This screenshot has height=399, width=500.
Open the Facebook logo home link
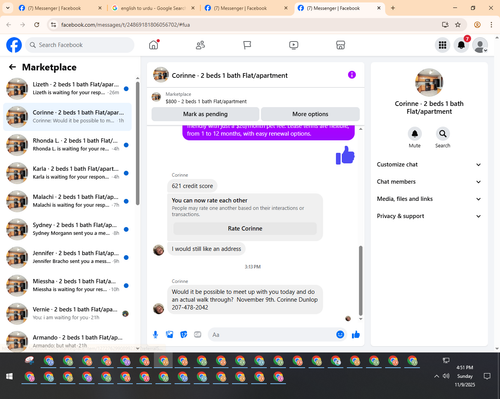(x=14, y=45)
